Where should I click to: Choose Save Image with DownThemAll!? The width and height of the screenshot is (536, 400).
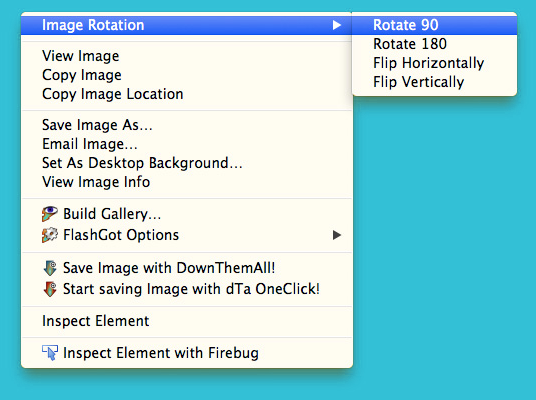(187, 268)
